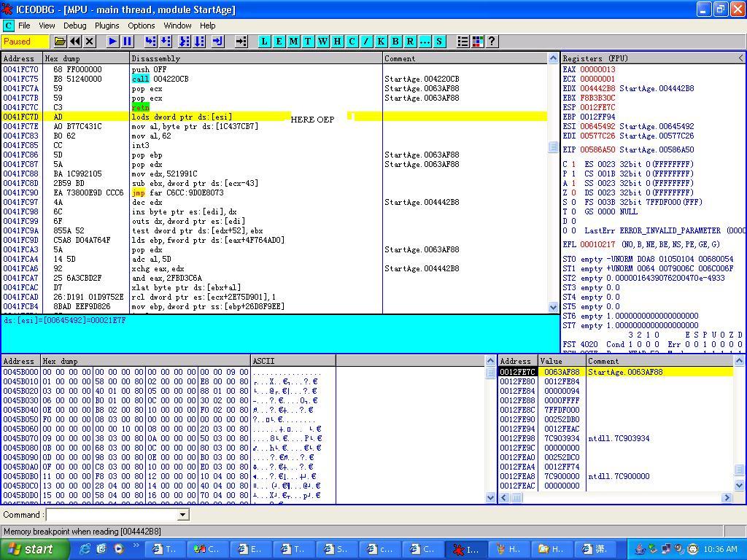The width and height of the screenshot is (747, 560).
Task: Click the Comment column header in disassembly pane
Action: click(x=465, y=58)
